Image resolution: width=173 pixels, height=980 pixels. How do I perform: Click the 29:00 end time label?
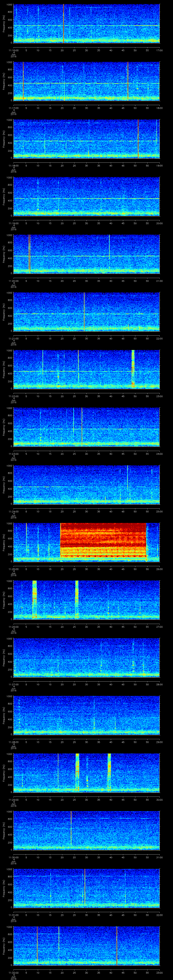pos(159,742)
